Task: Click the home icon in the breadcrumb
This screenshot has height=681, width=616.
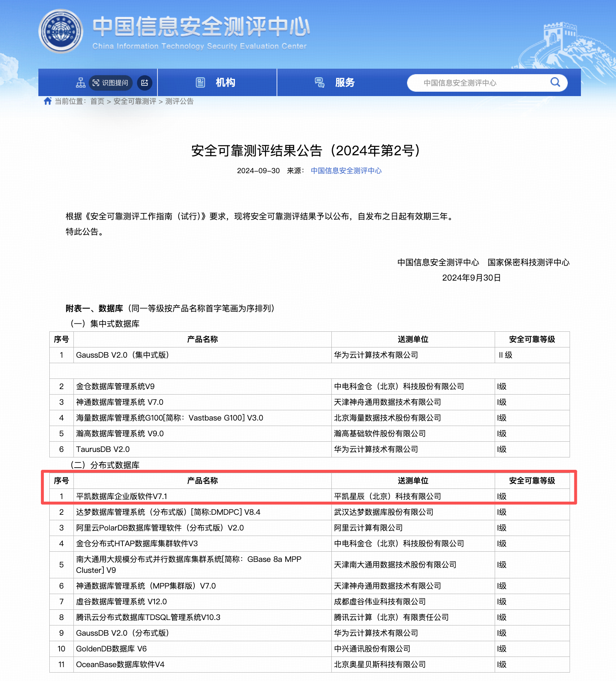Action: coord(47,101)
